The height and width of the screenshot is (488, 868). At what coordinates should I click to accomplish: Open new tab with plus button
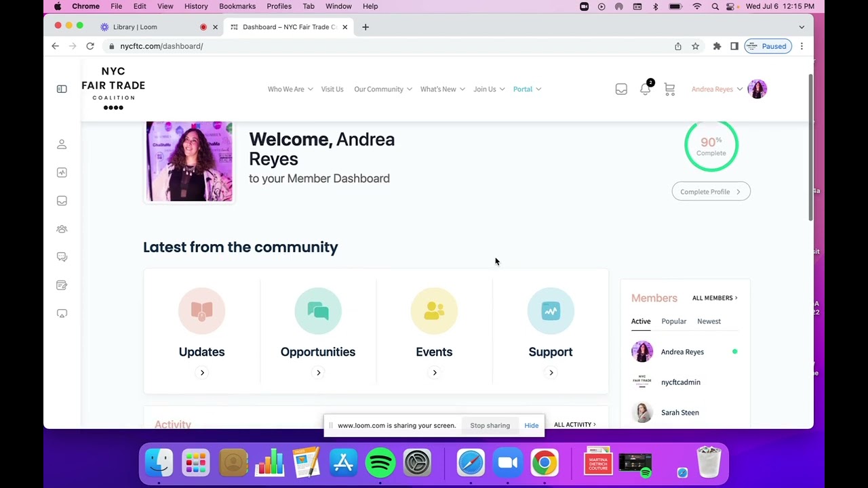point(366,27)
